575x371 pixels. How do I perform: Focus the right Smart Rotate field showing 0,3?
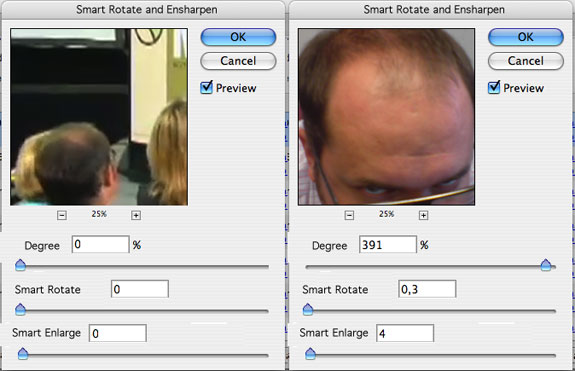427,289
